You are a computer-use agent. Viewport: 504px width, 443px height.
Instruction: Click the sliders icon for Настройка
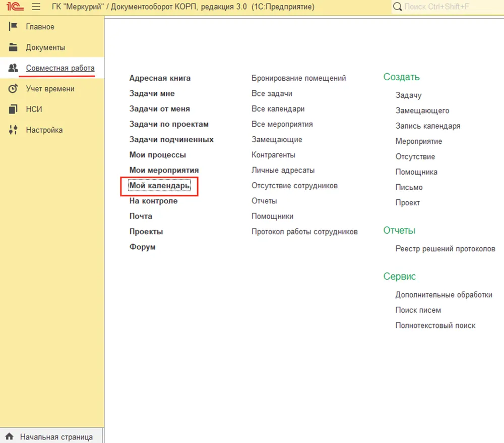(x=13, y=130)
